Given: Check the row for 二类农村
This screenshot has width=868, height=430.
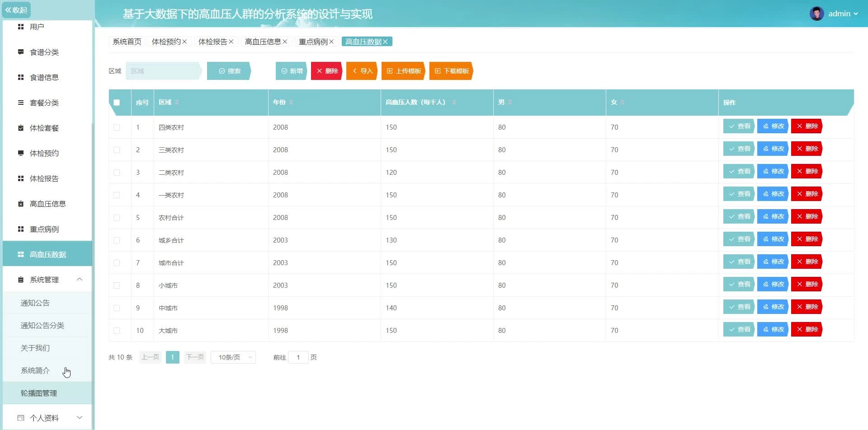Looking at the screenshot, I should [x=117, y=173].
